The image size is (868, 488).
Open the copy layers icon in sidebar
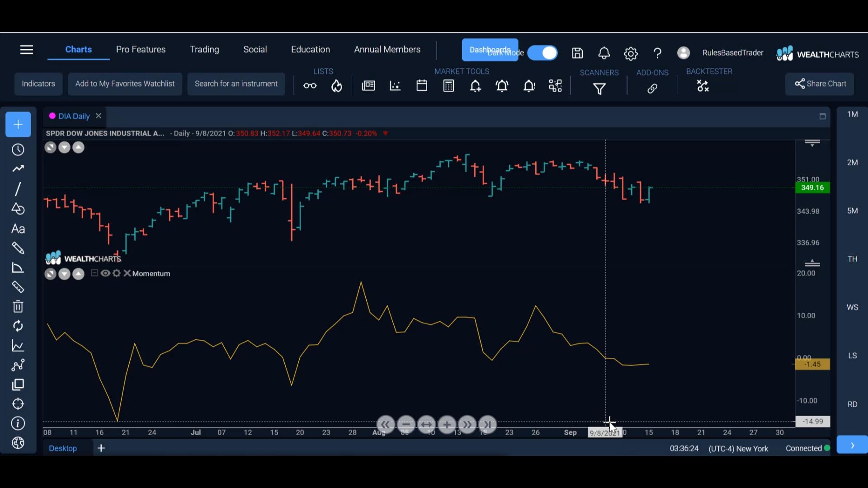(18, 385)
